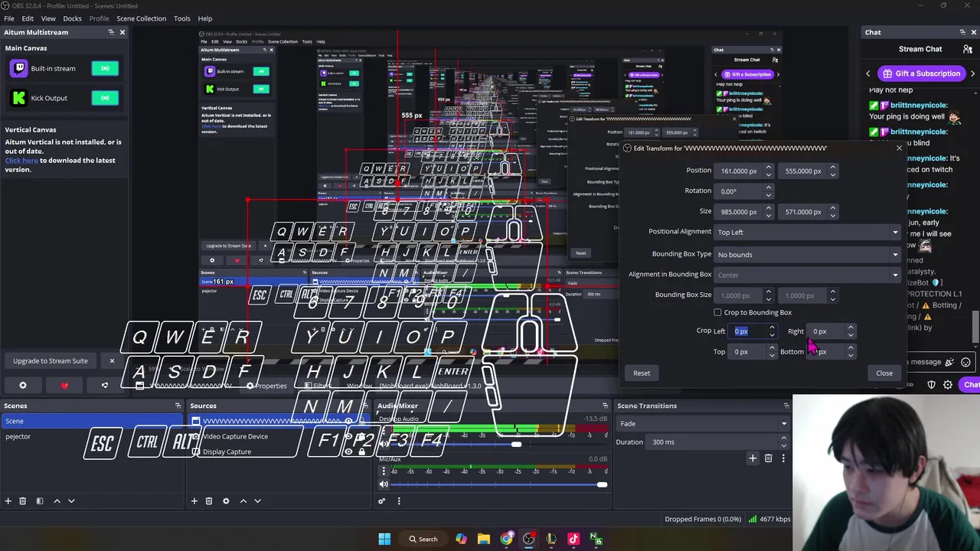Move source up in Sources dock
The height and width of the screenshot is (551, 980).
[x=243, y=500]
